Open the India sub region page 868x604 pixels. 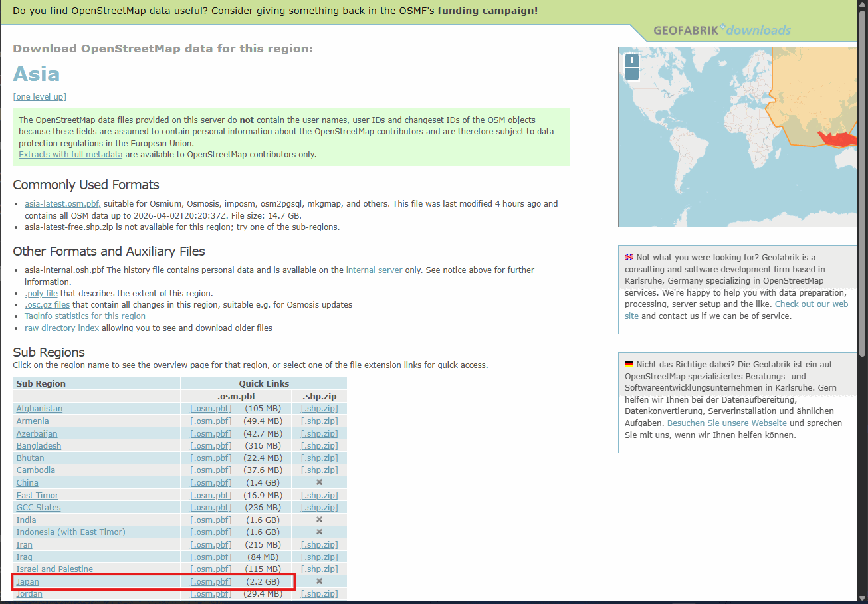[26, 520]
